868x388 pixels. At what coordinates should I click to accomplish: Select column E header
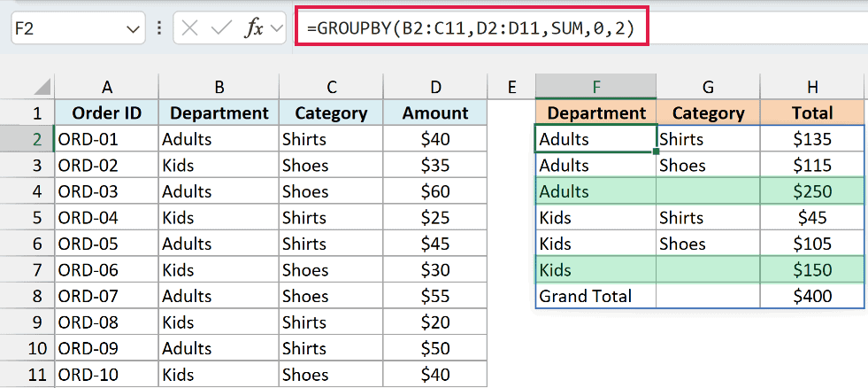pos(511,87)
